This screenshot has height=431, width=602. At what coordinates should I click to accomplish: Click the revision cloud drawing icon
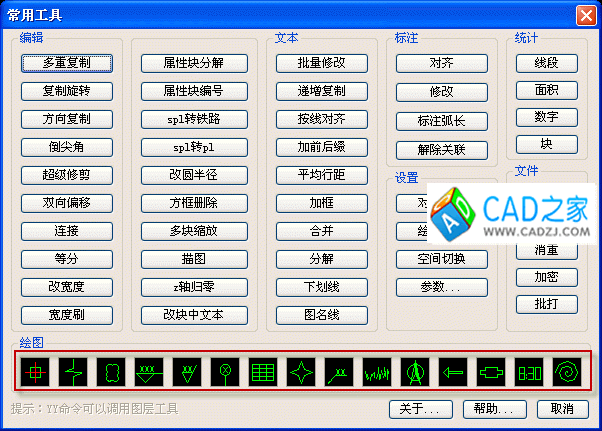(111, 373)
